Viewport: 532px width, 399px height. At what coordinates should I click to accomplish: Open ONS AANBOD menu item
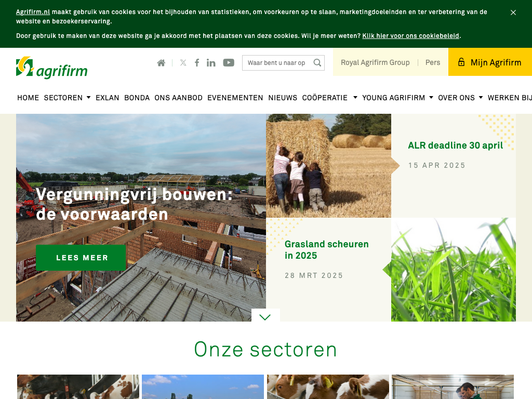(x=179, y=98)
